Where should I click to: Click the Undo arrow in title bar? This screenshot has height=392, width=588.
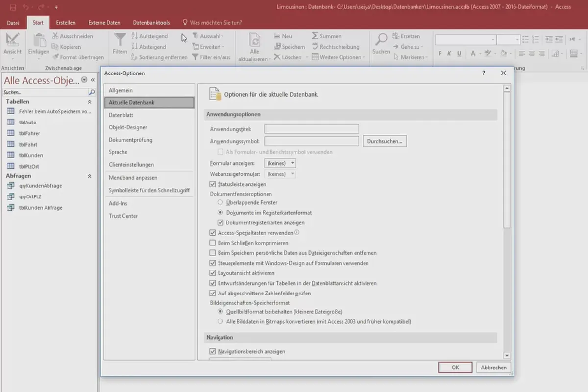pos(26,7)
